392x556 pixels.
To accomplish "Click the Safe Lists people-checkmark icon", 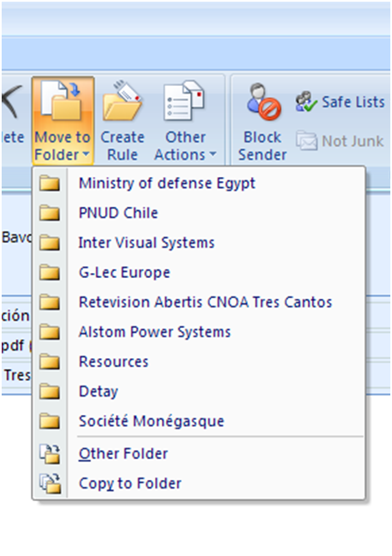I will tap(306, 102).
